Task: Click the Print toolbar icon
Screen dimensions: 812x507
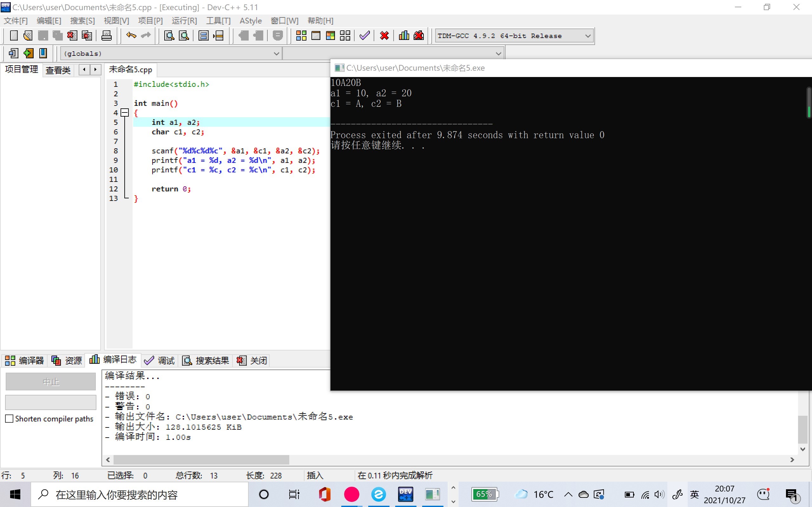Action: (106, 35)
